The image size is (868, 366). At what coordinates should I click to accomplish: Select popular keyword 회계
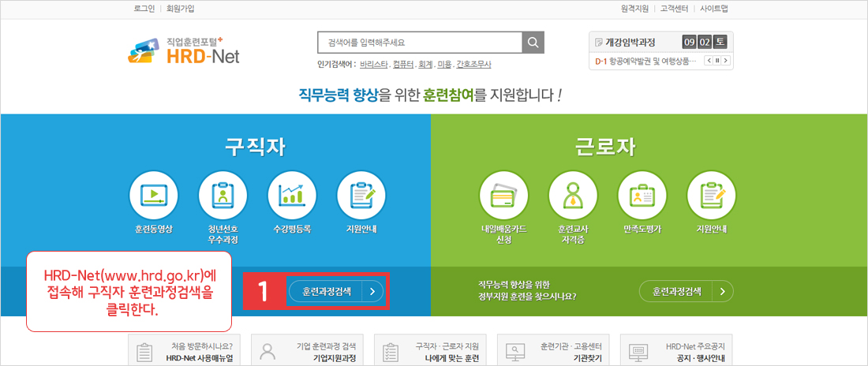425,64
